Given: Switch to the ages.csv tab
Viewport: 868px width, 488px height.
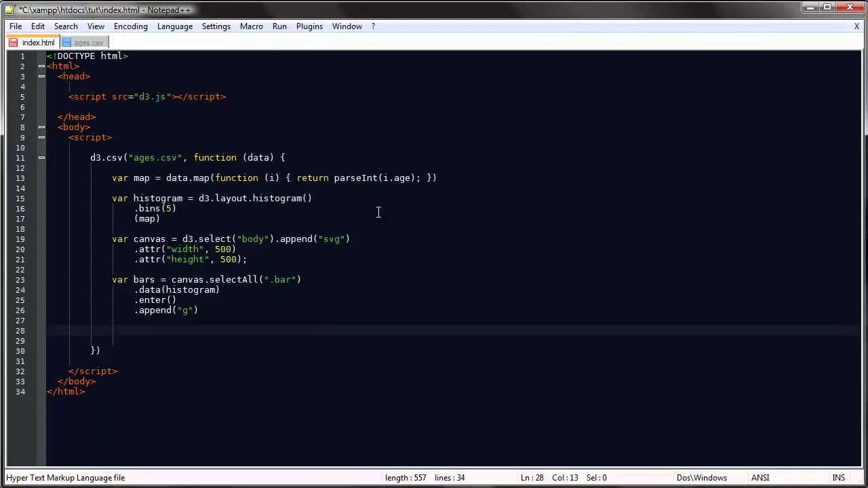Looking at the screenshot, I should pyautogui.click(x=83, y=43).
